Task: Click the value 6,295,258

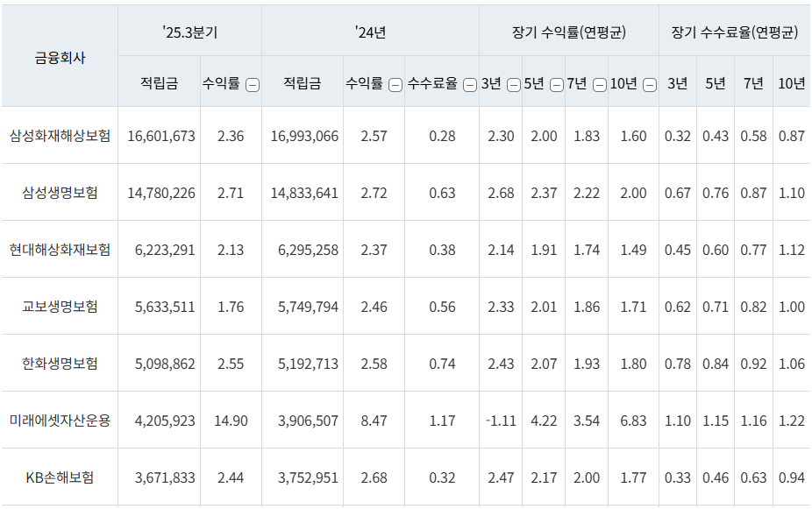Action: (x=308, y=250)
